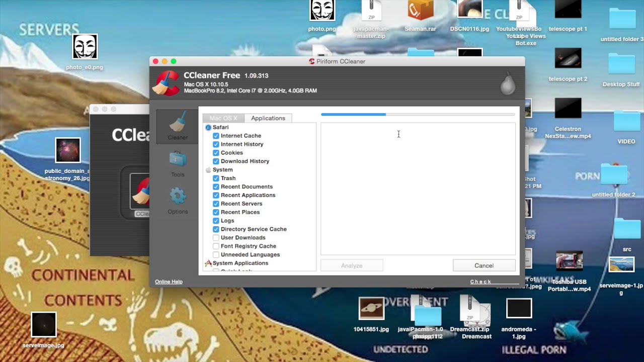The width and height of the screenshot is (644, 362).
Task: Uncheck Trash checkbox
Action: point(216,178)
